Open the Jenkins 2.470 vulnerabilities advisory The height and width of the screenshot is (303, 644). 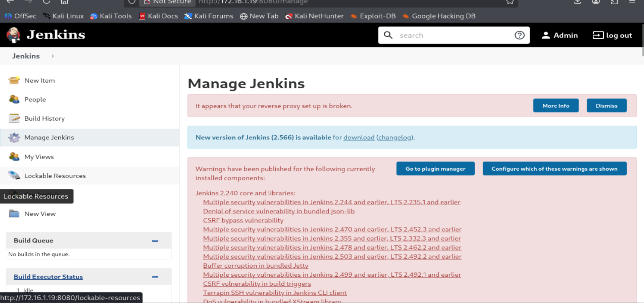(x=332, y=229)
